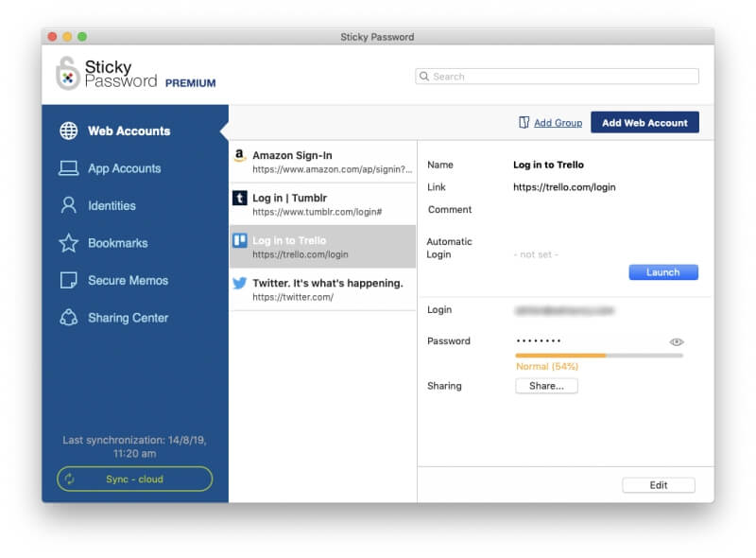This screenshot has height=558, width=756.
Task: Click the Secure Memos note icon
Action: (x=68, y=281)
